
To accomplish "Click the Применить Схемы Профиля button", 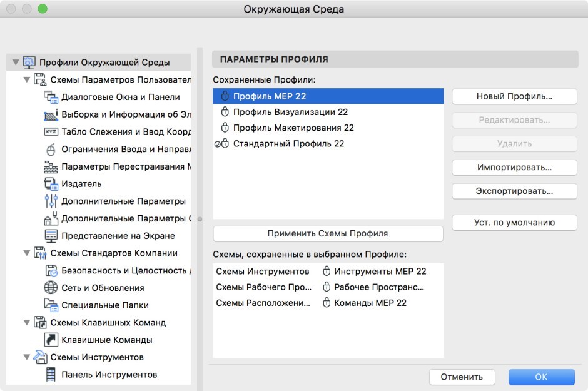I will (x=328, y=233).
